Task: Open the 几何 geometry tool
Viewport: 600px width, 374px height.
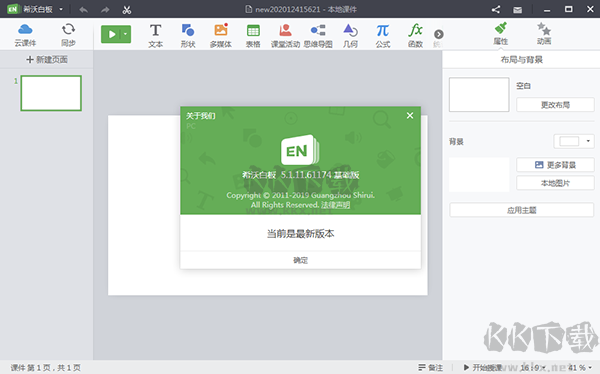Action: pos(350,36)
